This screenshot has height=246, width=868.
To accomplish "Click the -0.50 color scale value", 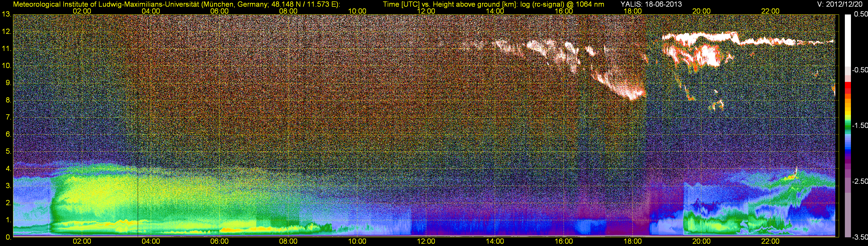I will pos(860,70).
